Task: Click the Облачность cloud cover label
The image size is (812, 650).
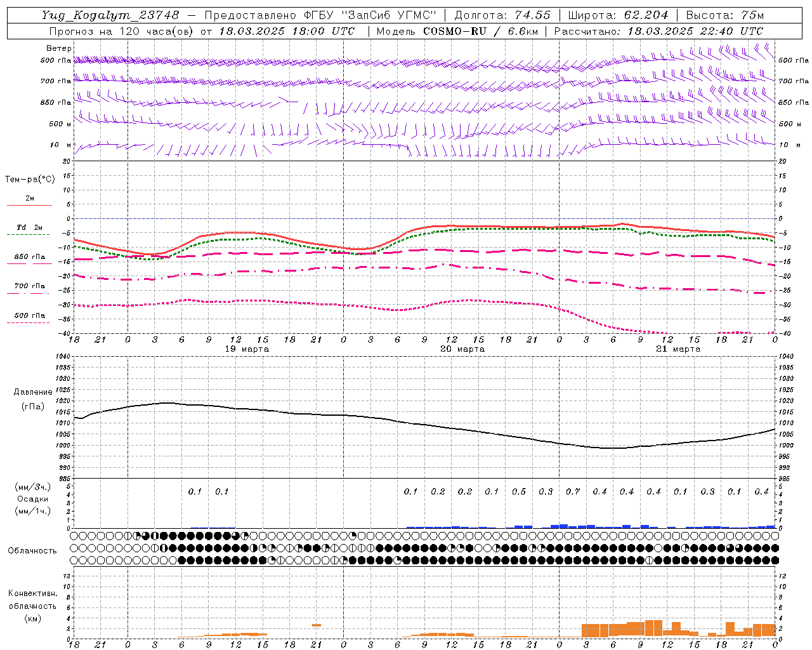Action: point(32,550)
